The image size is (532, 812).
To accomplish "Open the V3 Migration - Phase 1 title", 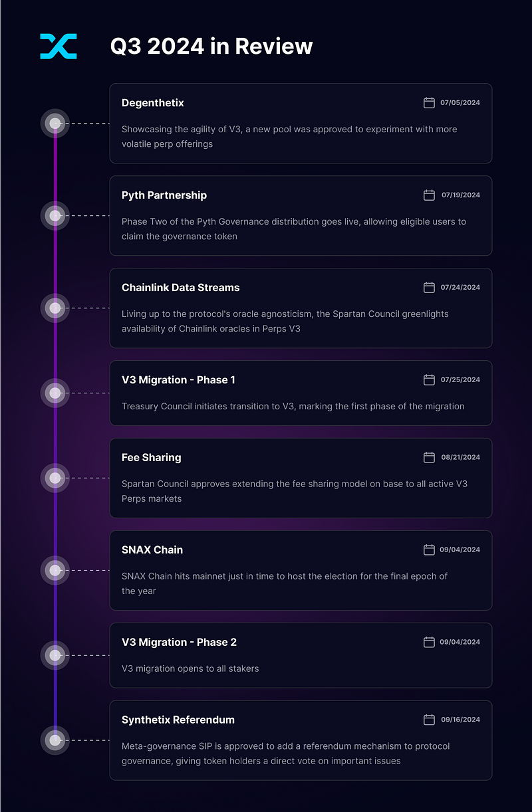I will (x=178, y=380).
